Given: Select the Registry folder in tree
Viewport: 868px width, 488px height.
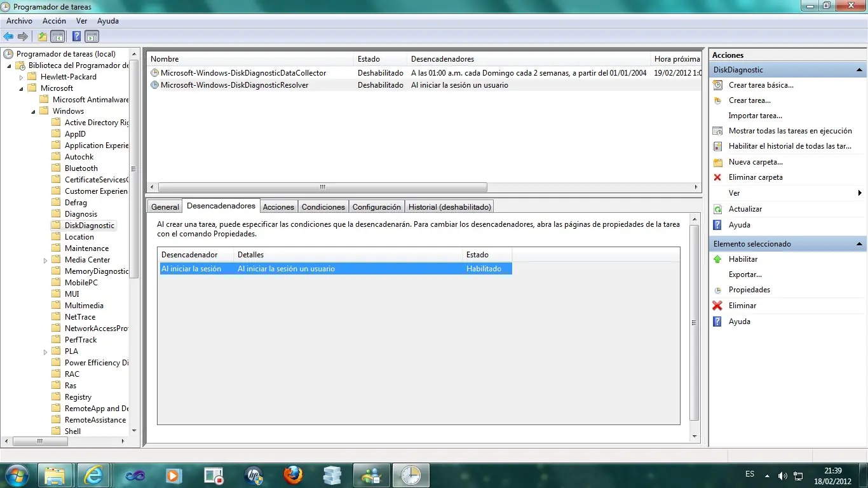Looking at the screenshot, I should pos(78,397).
